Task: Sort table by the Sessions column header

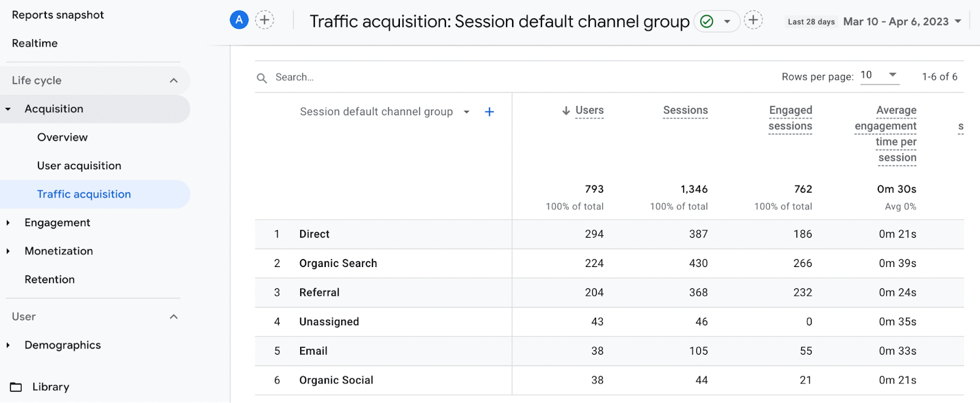Action: tap(685, 110)
